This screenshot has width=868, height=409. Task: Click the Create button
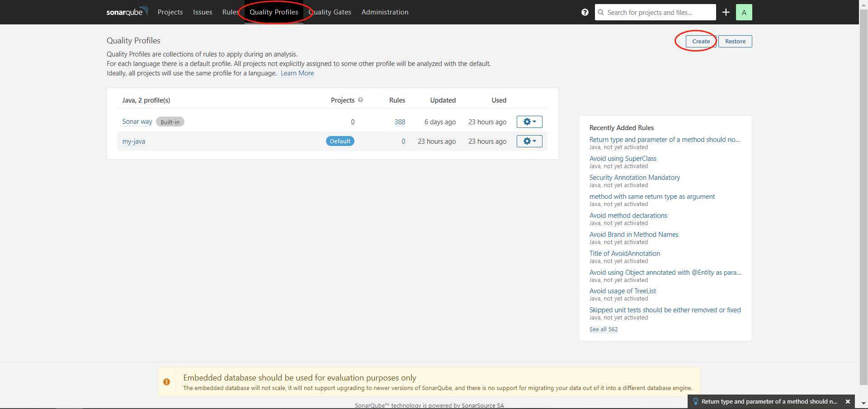tap(701, 41)
